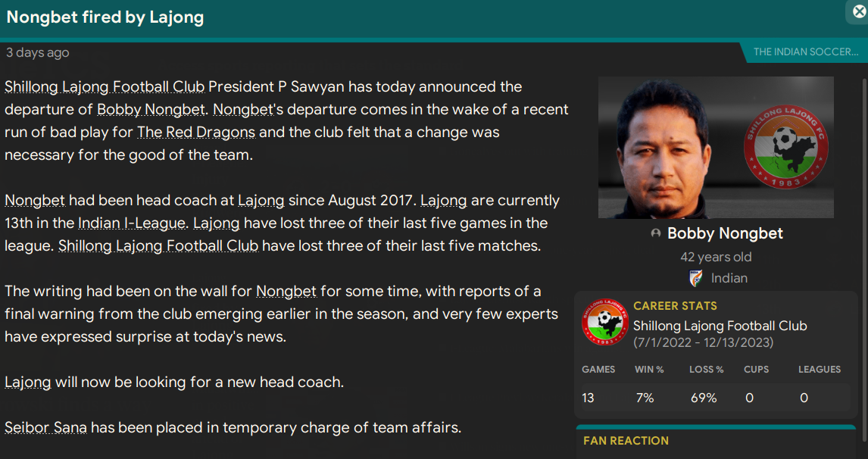Click the Shillong Lajong Football Club link in the opening sentence

[x=105, y=86]
